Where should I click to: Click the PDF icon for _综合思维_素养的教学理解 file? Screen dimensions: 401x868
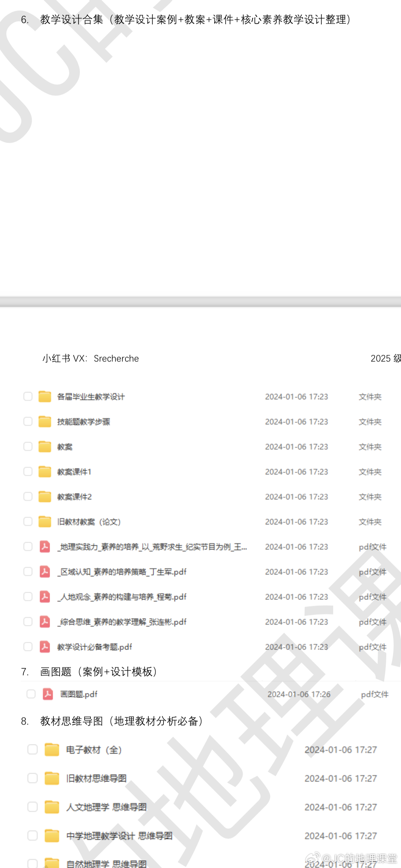pyautogui.click(x=45, y=622)
